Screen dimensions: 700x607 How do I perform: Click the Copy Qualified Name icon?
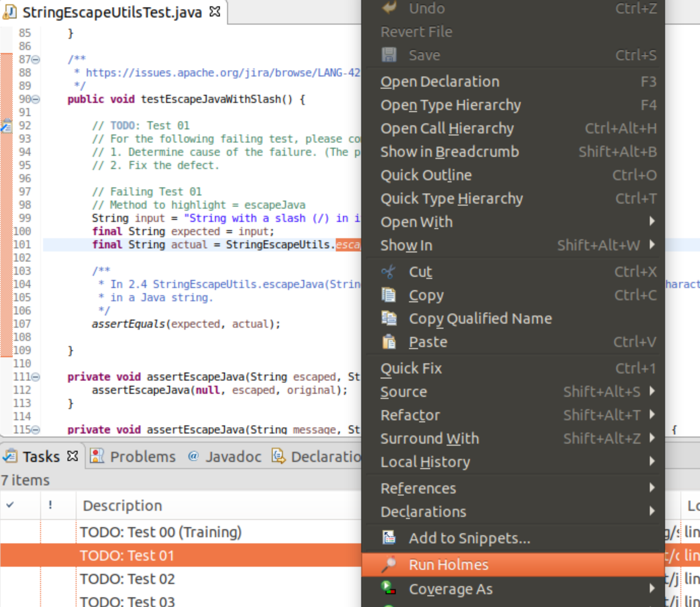[389, 318]
